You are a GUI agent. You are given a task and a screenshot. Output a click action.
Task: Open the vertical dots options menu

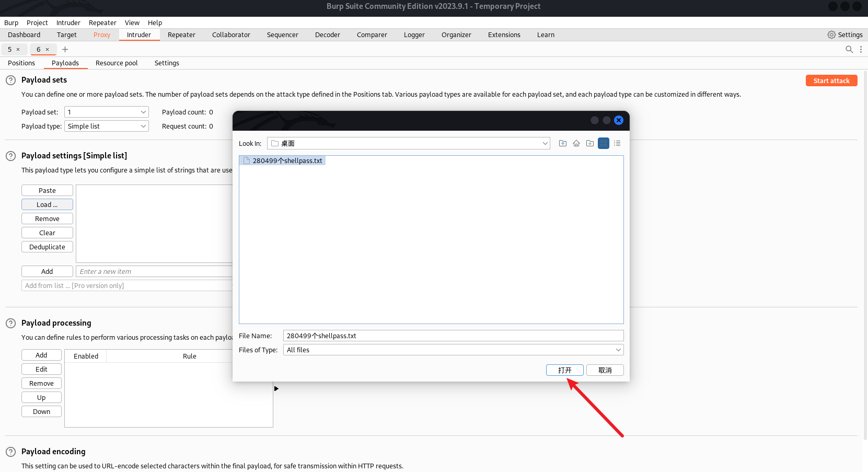(x=861, y=49)
